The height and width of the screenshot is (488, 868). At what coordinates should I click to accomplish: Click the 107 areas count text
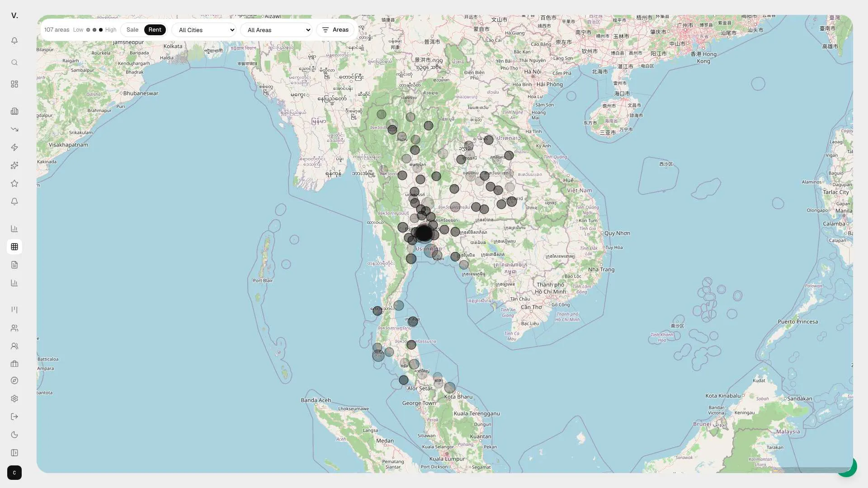pyautogui.click(x=57, y=30)
